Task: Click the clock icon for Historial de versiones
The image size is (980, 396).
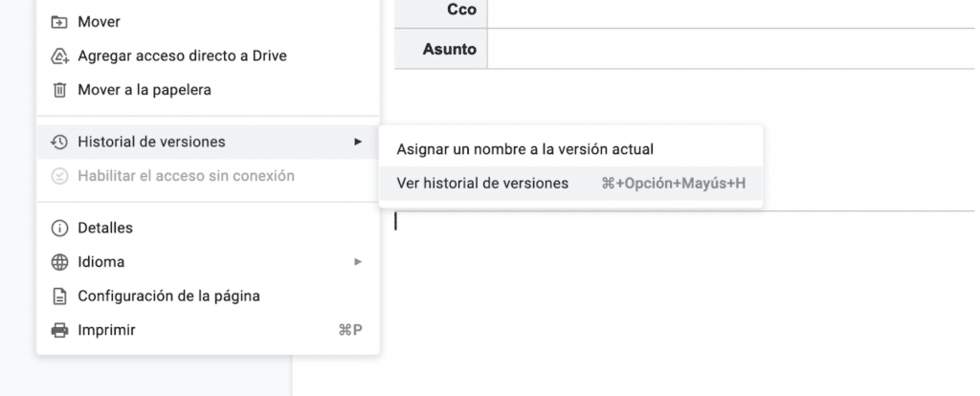Action: pyautogui.click(x=59, y=142)
